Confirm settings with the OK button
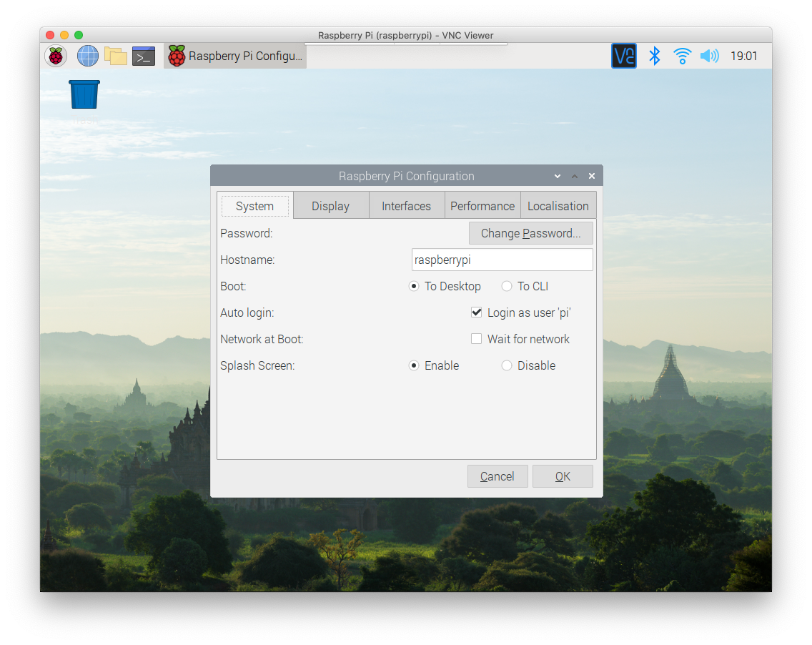The height and width of the screenshot is (645, 812). click(563, 476)
